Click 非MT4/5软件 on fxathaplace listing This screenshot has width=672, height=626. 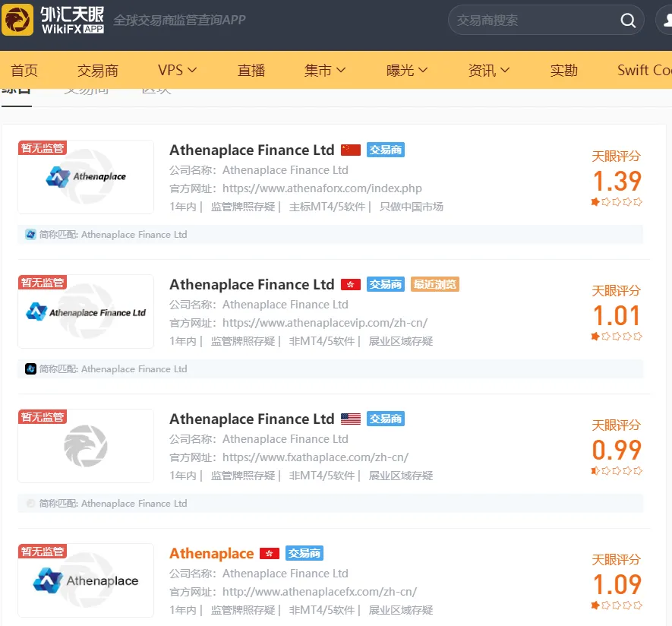(322, 476)
